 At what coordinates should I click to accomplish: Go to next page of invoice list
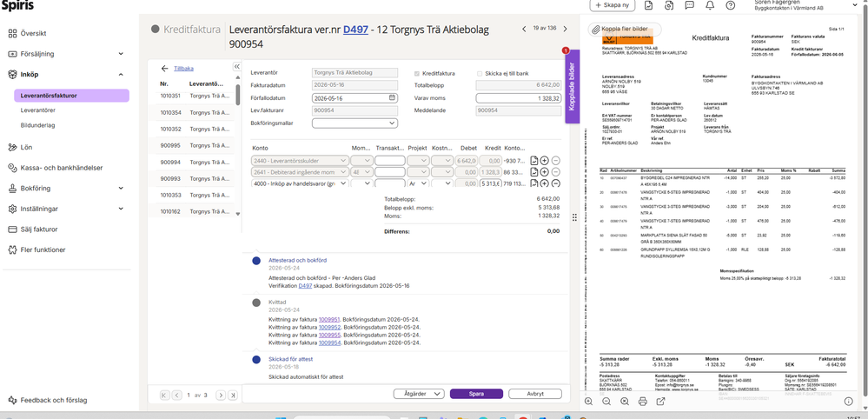(221, 396)
